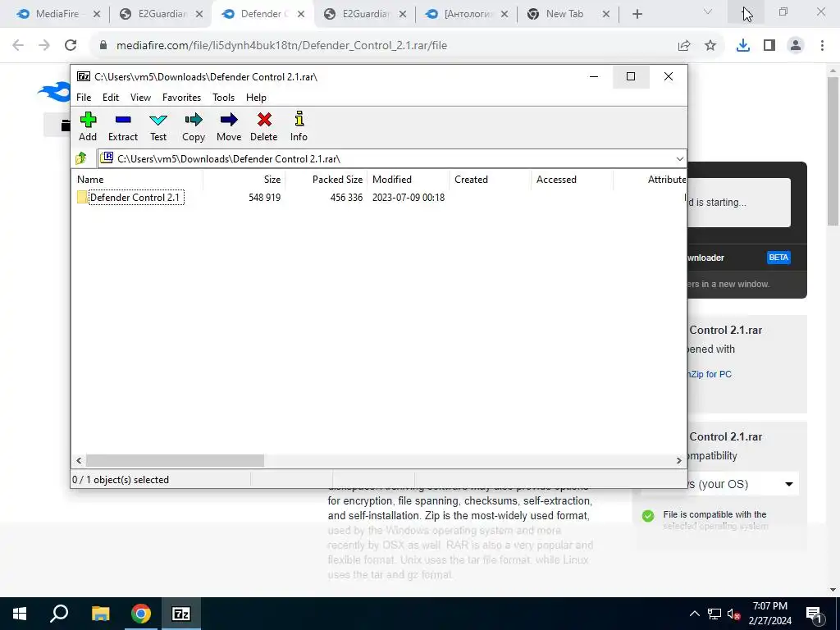840x630 pixels.
Task: Open notification center icon
Action: 815,614
